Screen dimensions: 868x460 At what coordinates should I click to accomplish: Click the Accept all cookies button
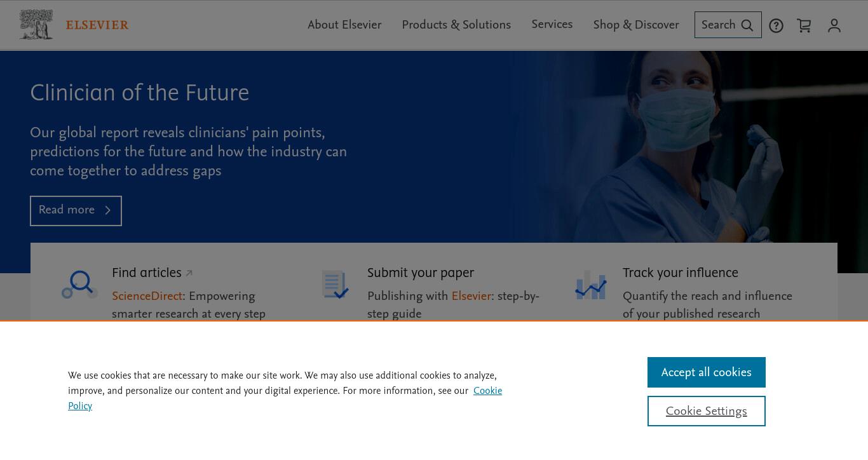tap(706, 372)
